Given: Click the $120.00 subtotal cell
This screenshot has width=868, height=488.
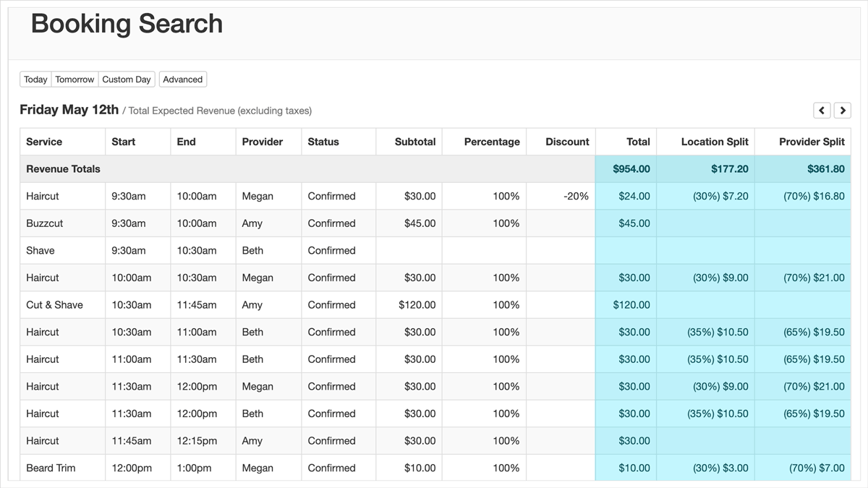Looking at the screenshot, I should pyautogui.click(x=417, y=305).
